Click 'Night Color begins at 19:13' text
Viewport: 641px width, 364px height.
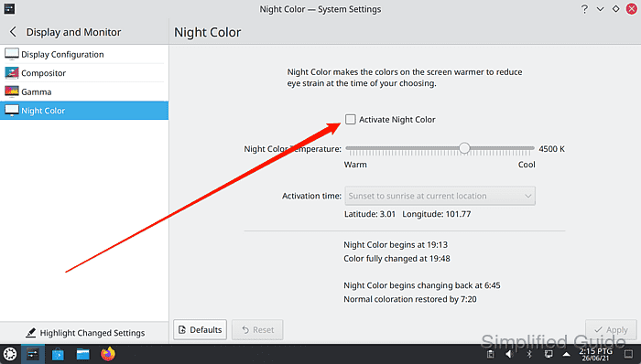click(396, 245)
